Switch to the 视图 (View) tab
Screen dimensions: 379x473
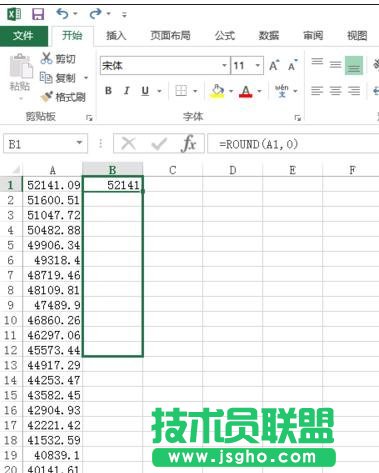point(357,35)
